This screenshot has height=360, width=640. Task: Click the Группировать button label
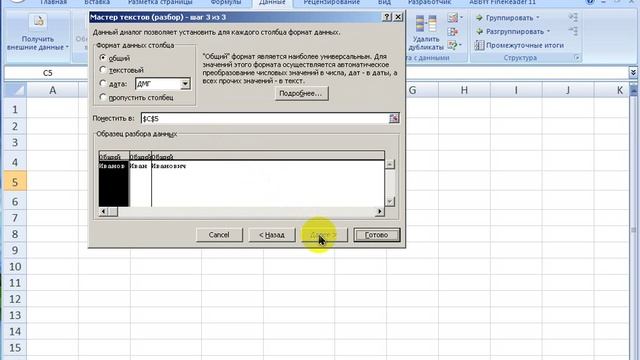coord(509,18)
